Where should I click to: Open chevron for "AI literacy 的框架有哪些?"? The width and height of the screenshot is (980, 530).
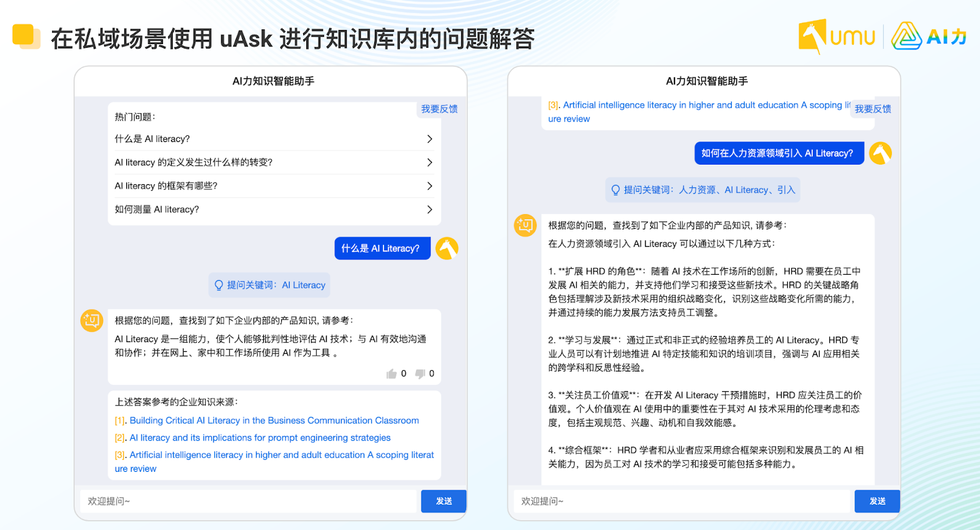click(x=429, y=186)
